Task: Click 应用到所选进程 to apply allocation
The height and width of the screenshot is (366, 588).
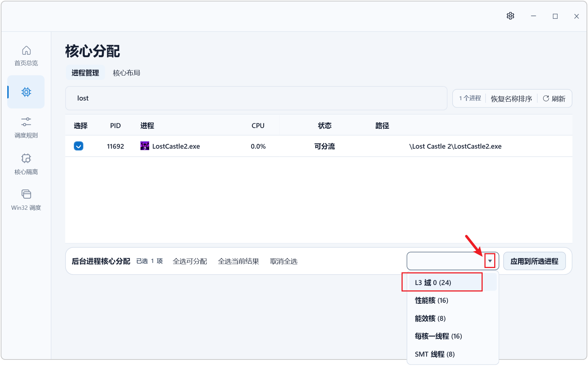Action: [x=534, y=261]
